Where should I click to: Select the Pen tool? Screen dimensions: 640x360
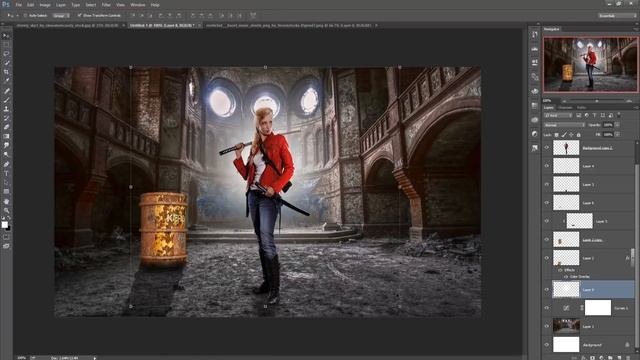pyautogui.click(x=6, y=164)
